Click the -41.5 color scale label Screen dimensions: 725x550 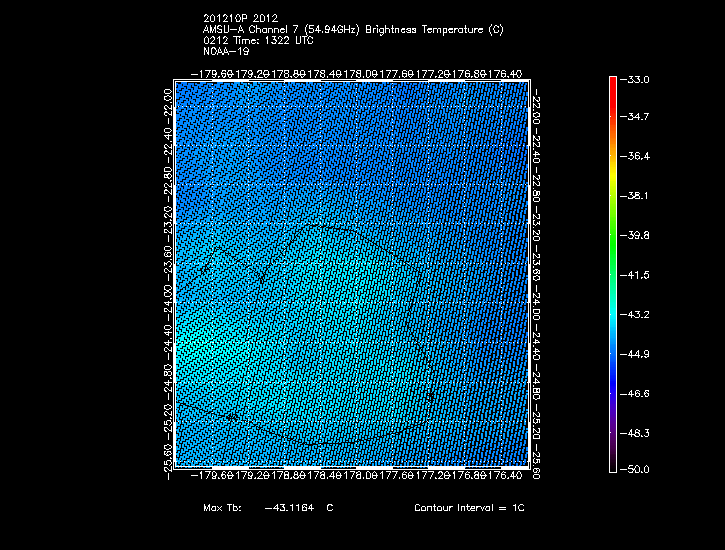(x=637, y=274)
